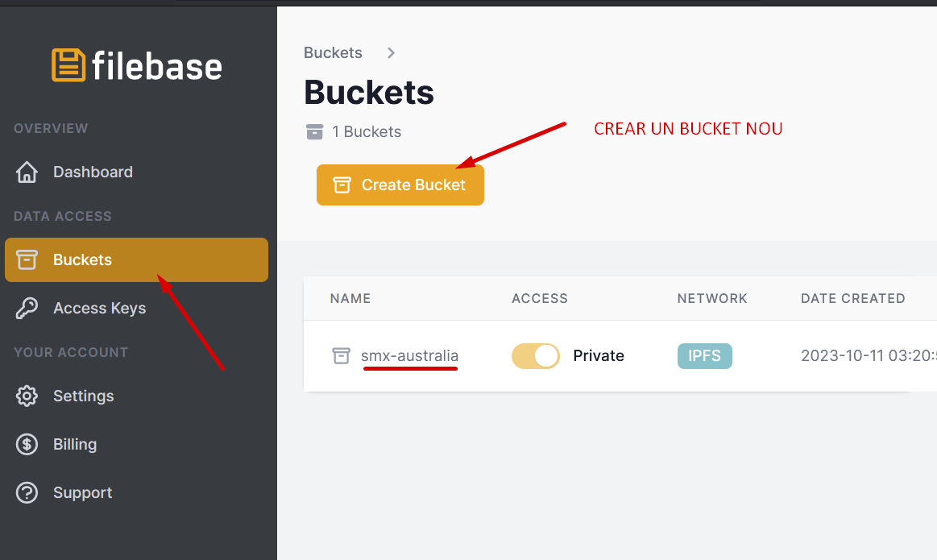Open the smx-australia bucket link

coord(409,355)
